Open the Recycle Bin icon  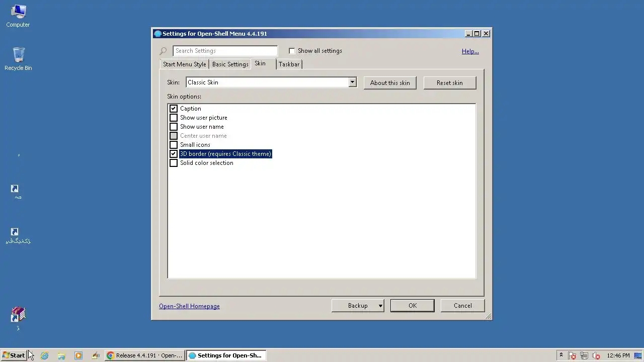click(x=18, y=59)
